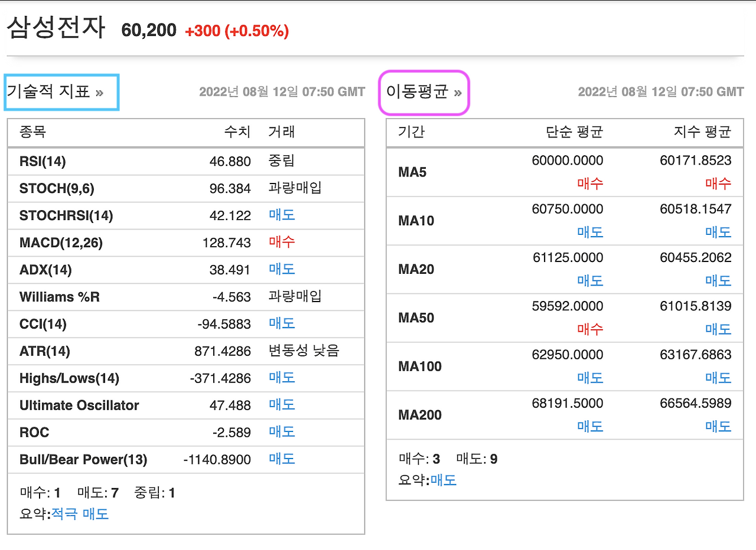Click MA20 simple average 61125.0000
This screenshot has height=550, width=756.
568,257
